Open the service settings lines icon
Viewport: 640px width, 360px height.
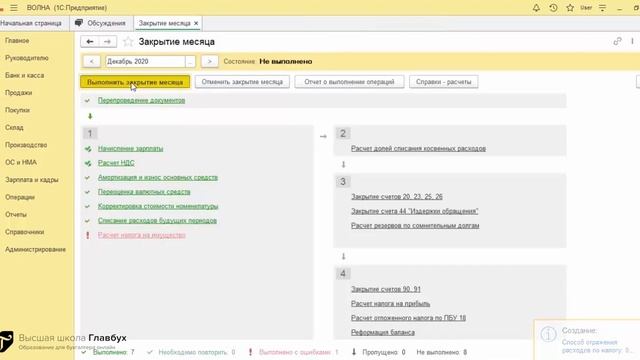click(x=602, y=8)
